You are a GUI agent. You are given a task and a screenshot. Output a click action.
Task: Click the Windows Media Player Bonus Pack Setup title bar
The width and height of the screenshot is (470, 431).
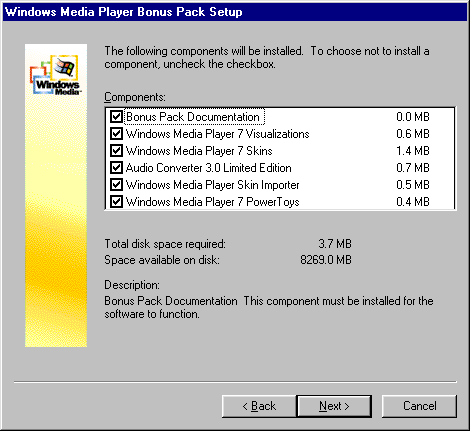[x=235, y=12]
